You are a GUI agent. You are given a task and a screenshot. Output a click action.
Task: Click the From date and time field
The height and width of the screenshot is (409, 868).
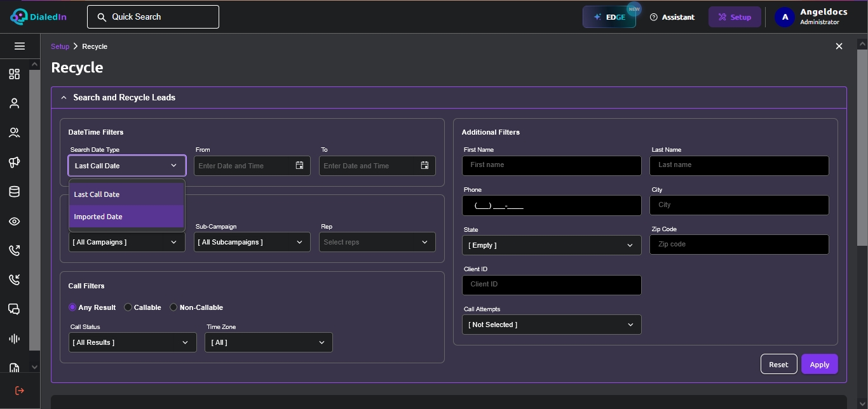tap(252, 166)
